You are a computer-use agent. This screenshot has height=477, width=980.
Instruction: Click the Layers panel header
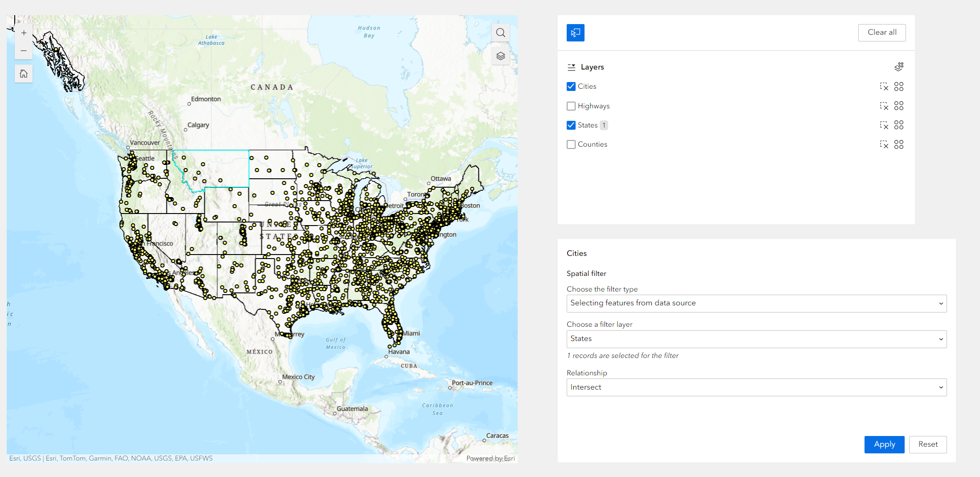(592, 66)
